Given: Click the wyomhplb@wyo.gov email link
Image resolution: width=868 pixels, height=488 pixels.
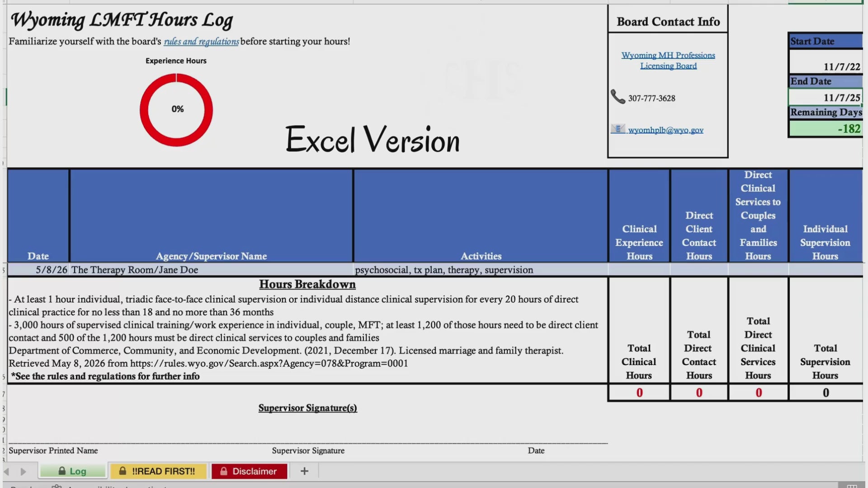Looking at the screenshot, I should [x=665, y=130].
